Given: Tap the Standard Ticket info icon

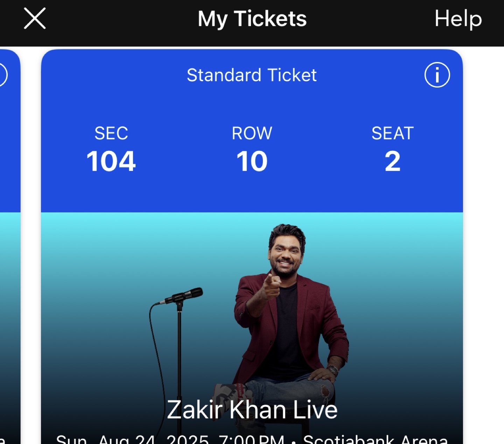Looking at the screenshot, I should click(x=437, y=75).
